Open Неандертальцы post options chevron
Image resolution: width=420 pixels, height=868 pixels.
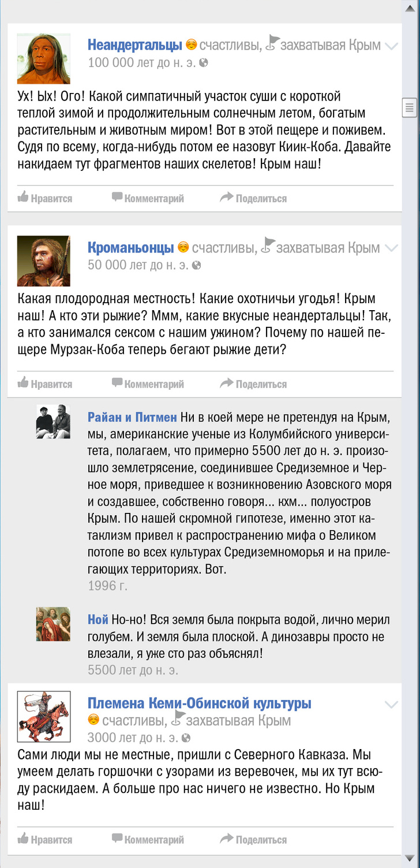click(x=391, y=46)
